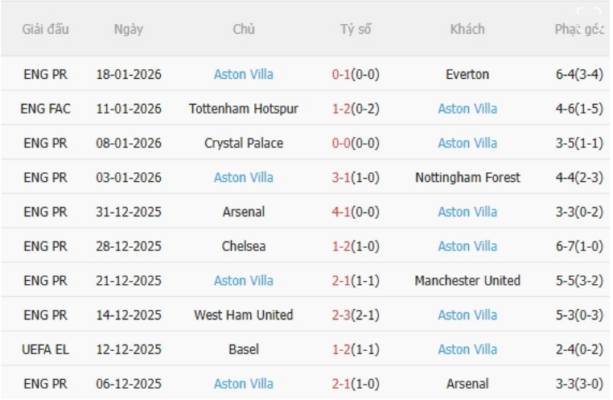Click the 4-1 score in Arsenal home match
This screenshot has width=613, height=400.
(x=355, y=212)
